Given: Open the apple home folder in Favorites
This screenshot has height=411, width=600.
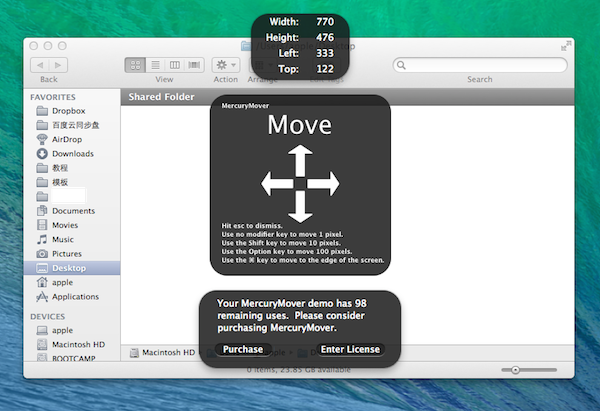Looking at the screenshot, I should click(72, 282).
